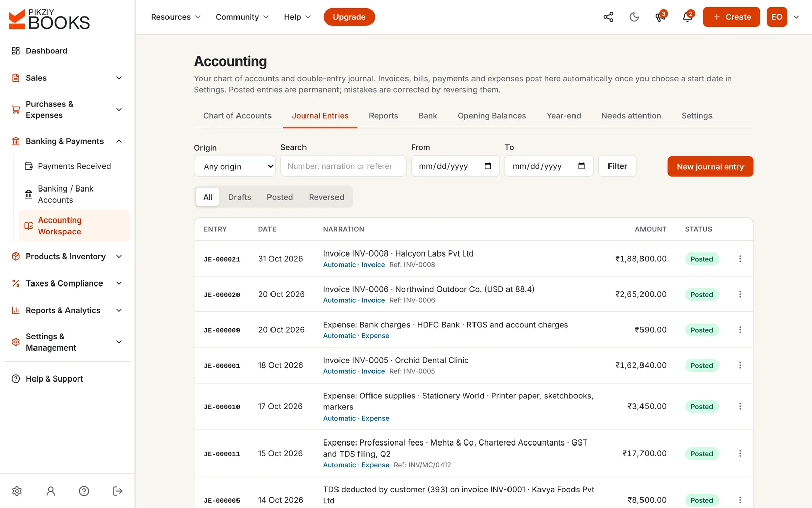Open the Needs attention tab
This screenshot has width=812, height=508.
coord(631,116)
